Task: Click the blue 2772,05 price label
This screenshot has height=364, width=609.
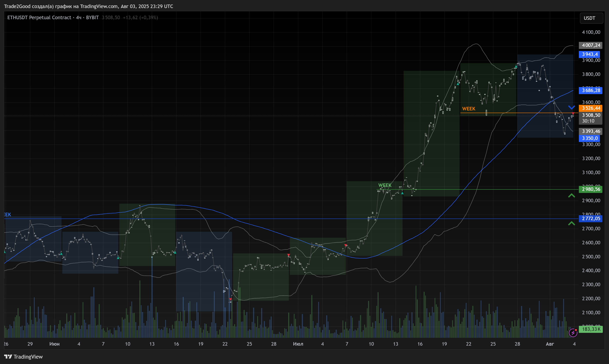Action: pyautogui.click(x=591, y=219)
